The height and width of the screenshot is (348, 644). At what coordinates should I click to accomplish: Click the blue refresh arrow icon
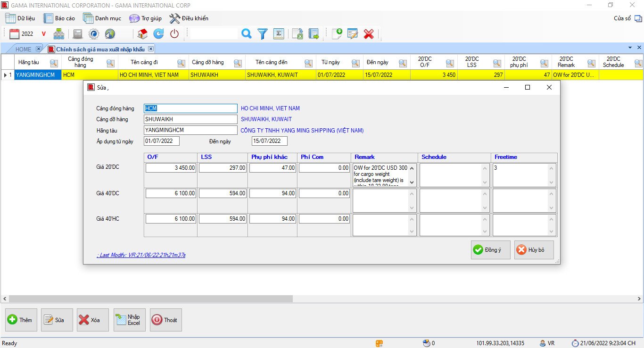(x=158, y=33)
